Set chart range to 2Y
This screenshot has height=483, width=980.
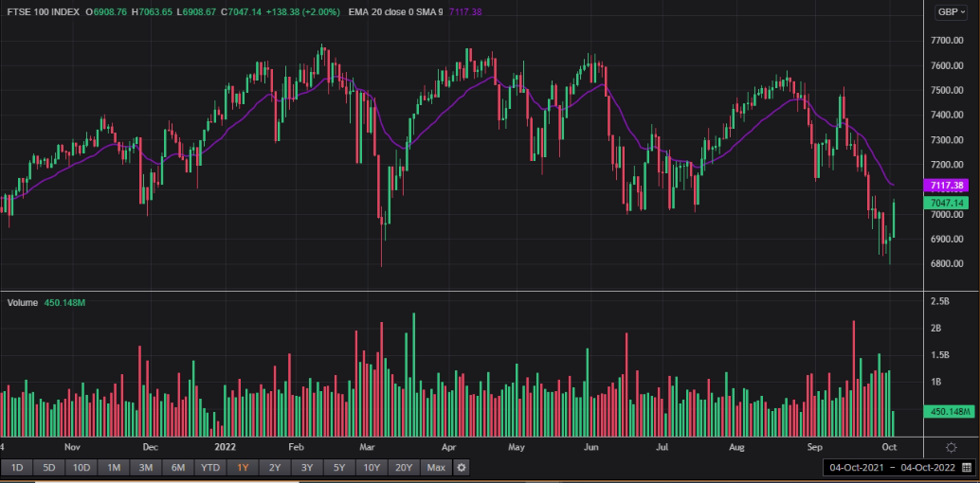[x=274, y=468]
